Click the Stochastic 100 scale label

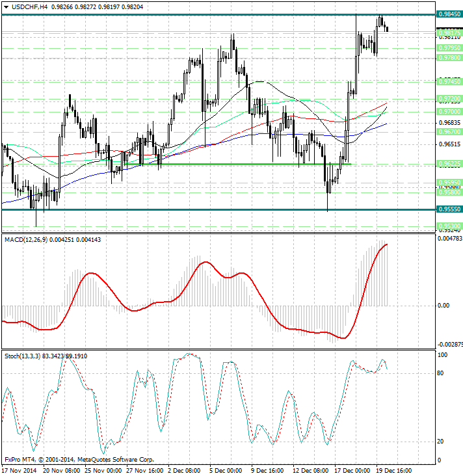tap(442, 355)
